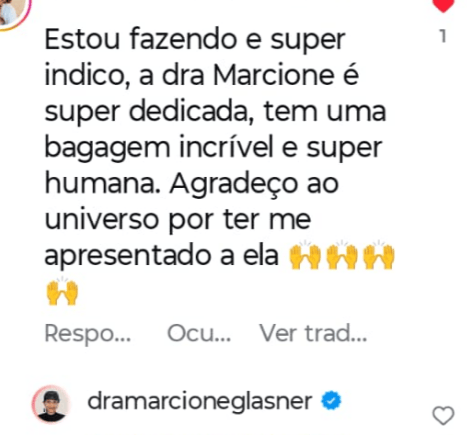
Task: Click 'apresentado a ela' text
Action: click(161, 256)
